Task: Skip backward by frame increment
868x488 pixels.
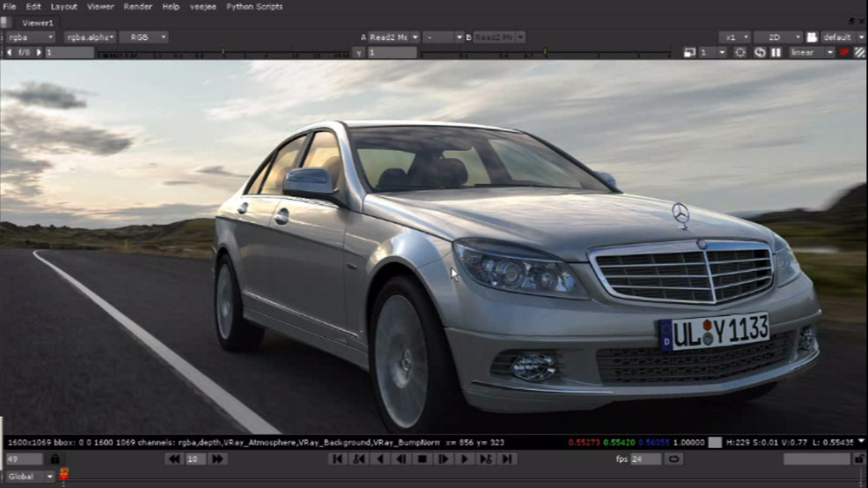Action: pyautogui.click(x=174, y=459)
